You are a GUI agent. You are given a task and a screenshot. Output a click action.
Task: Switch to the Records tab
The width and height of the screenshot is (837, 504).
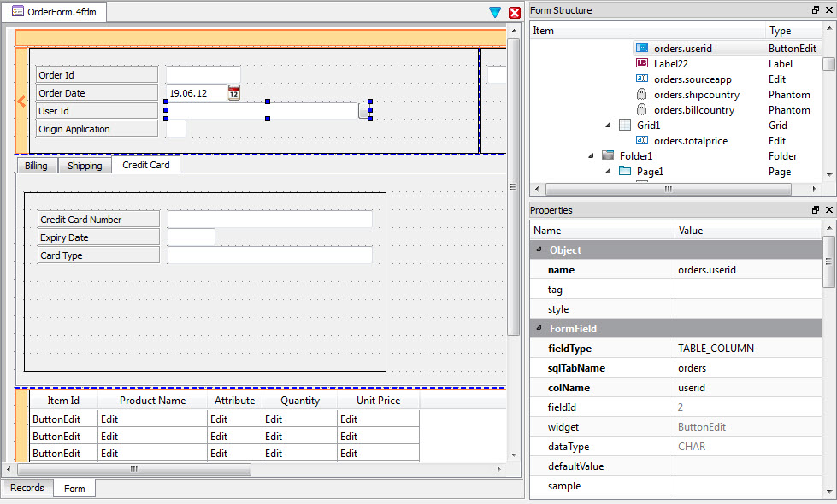[x=27, y=488]
